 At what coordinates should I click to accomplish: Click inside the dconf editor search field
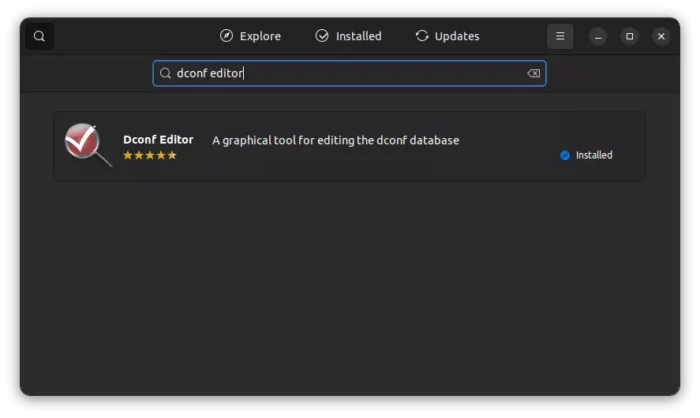coord(349,73)
